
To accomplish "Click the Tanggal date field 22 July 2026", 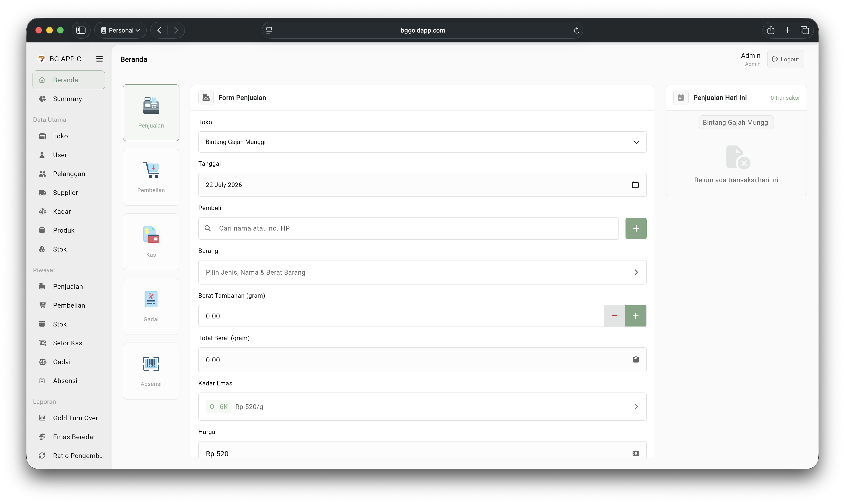I will [422, 185].
